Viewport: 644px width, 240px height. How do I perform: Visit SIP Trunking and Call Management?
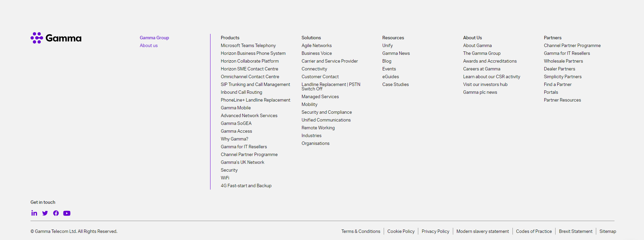tap(255, 84)
